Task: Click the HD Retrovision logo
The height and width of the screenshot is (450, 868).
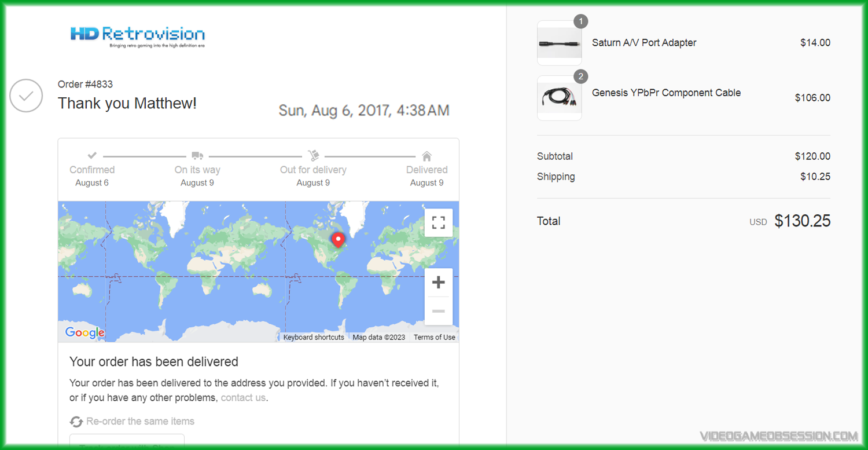Action: [137, 36]
